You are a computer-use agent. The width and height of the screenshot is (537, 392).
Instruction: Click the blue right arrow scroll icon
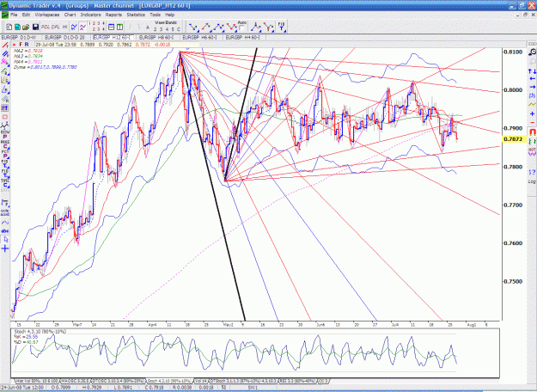532,87
